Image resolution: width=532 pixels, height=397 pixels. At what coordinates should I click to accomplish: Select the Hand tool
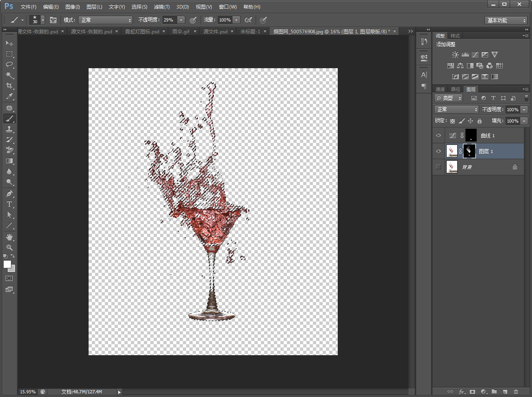(9, 237)
